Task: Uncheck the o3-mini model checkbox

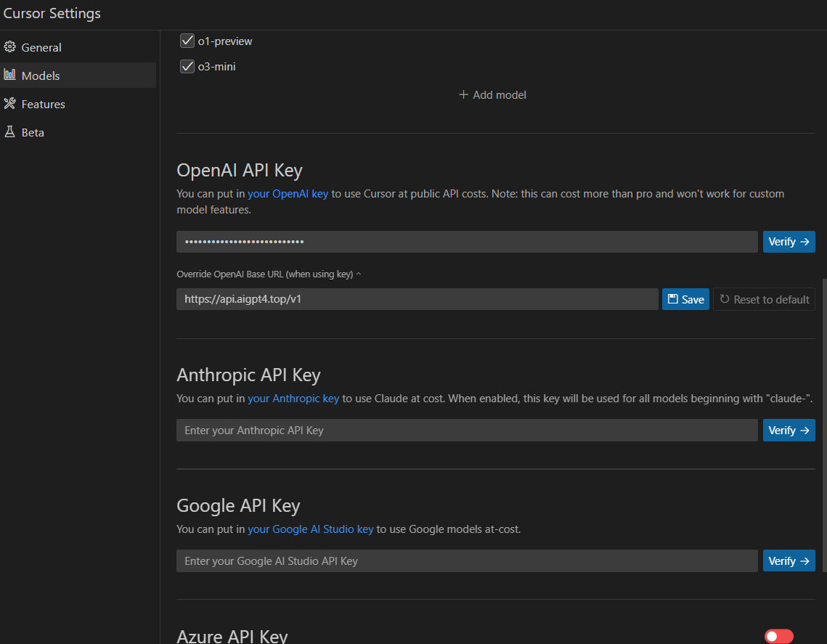Action: click(x=187, y=67)
